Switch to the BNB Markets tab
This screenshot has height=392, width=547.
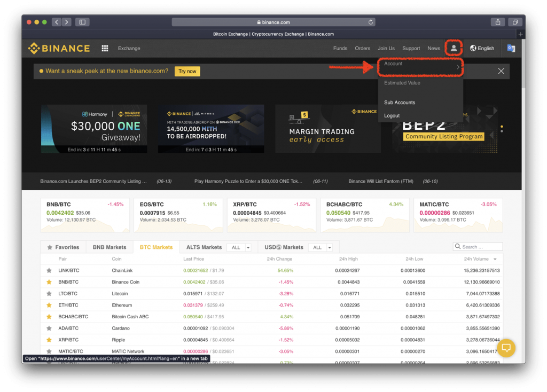coord(110,247)
